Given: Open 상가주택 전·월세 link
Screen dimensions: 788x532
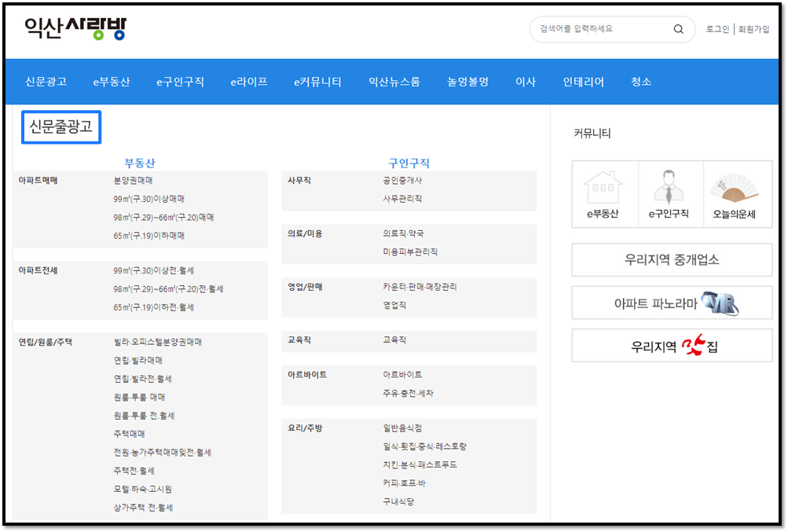Looking at the screenshot, I should point(143,508).
